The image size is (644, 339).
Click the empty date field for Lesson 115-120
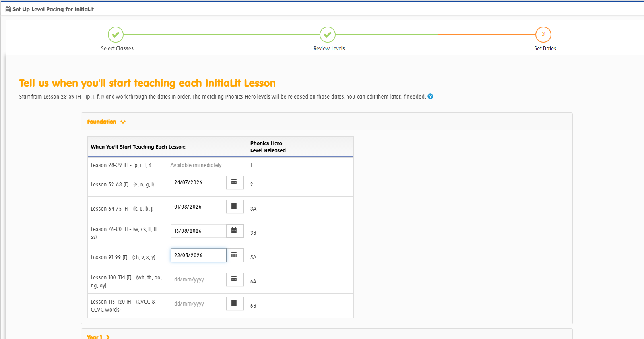[x=198, y=304]
